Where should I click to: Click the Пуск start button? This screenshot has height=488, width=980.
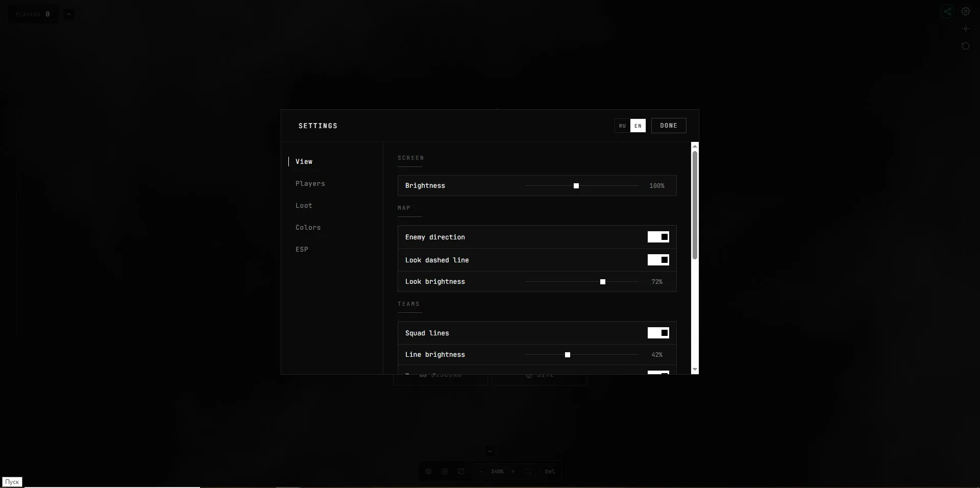12,482
